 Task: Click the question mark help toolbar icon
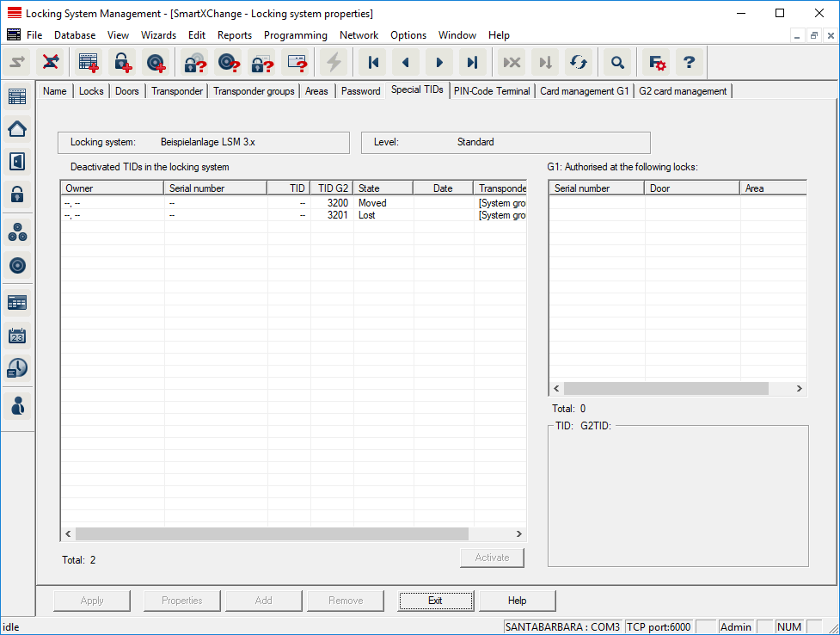[689, 62]
